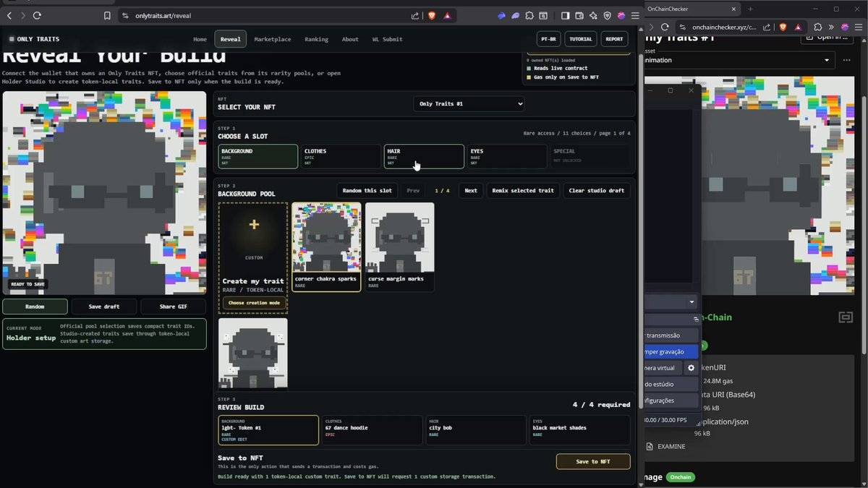868x488 pixels.
Task: Open Brave Shields in the onlytraits.art window
Action: click(432, 15)
